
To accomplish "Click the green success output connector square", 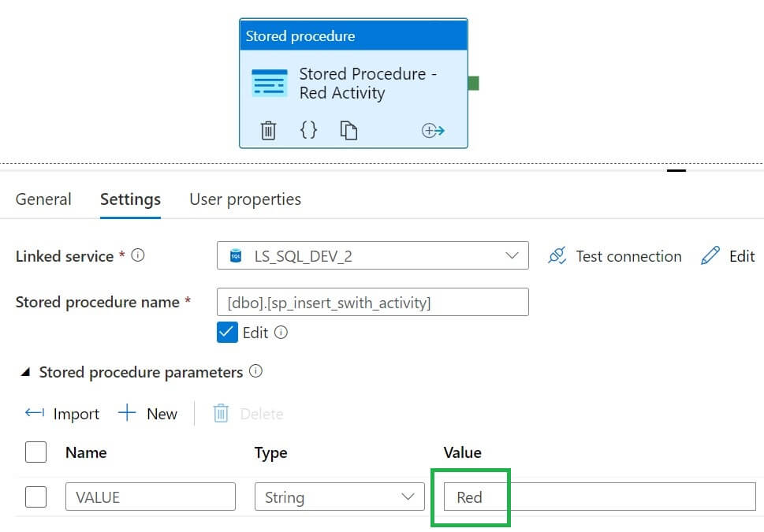I will [x=473, y=83].
